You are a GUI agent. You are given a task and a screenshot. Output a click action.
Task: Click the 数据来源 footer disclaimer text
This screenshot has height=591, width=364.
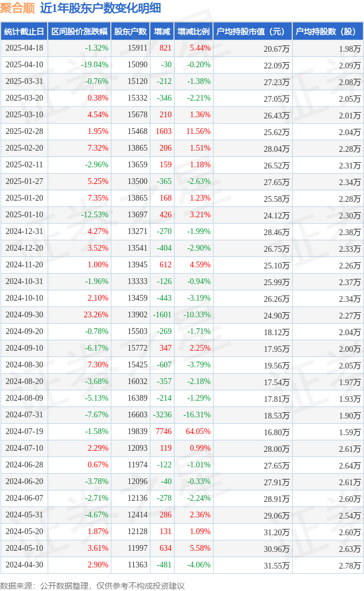(92, 585)
